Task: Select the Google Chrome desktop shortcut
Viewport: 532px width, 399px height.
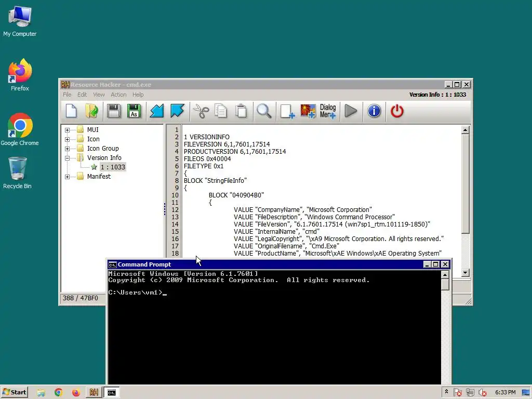Action: 20,129
